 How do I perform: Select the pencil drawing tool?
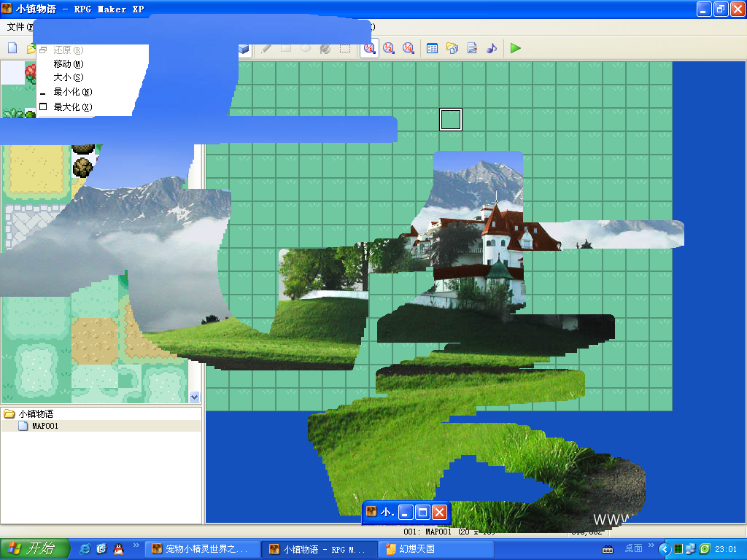click(x=266, y=48)
